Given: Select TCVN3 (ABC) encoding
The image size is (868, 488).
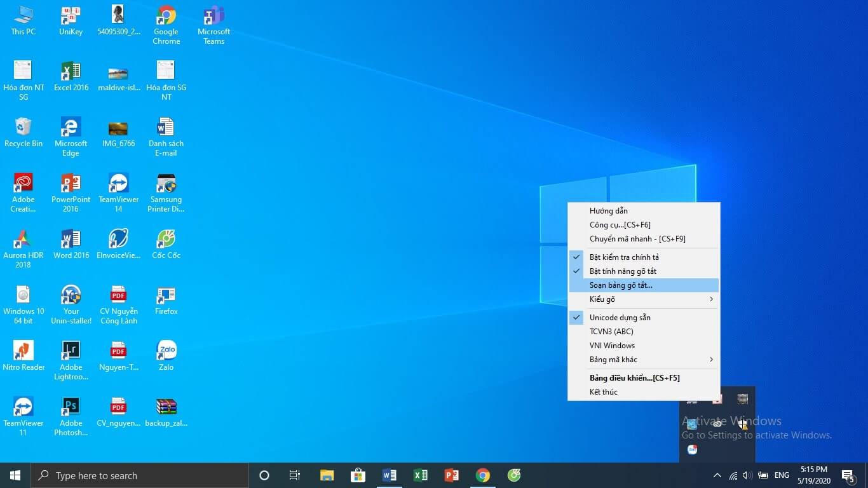Looking at the screenshot, I should 644,331.
